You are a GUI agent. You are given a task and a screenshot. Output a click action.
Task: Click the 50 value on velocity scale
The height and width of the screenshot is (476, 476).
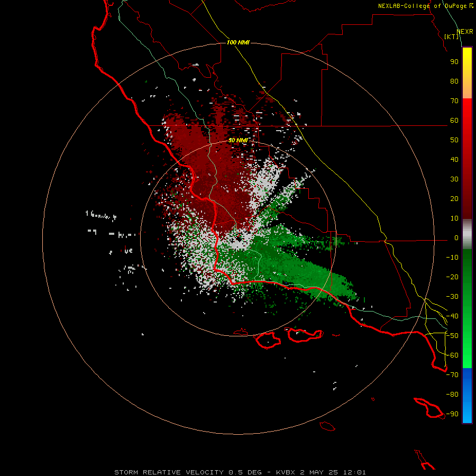pyautogui.click(x=454, y=140)
